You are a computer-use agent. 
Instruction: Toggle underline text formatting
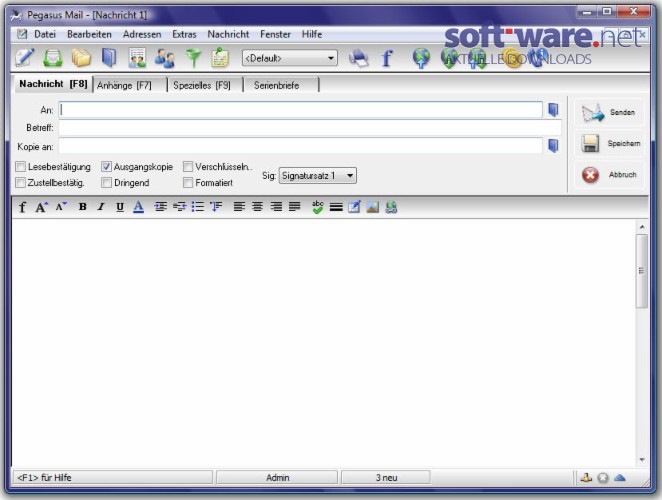point(120,207)
